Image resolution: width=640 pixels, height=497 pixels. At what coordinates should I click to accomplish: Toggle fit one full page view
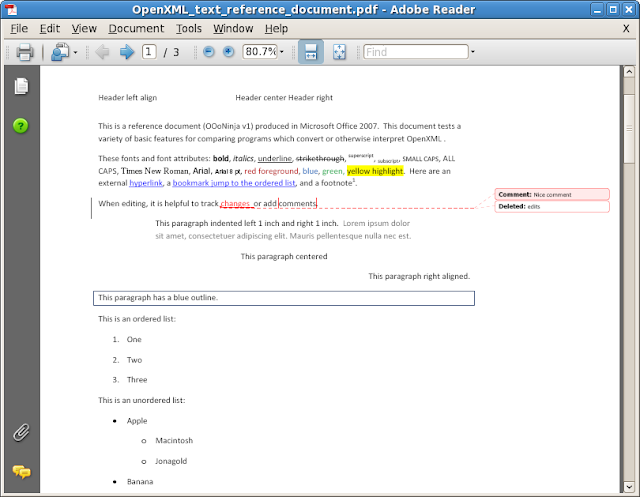339,52
